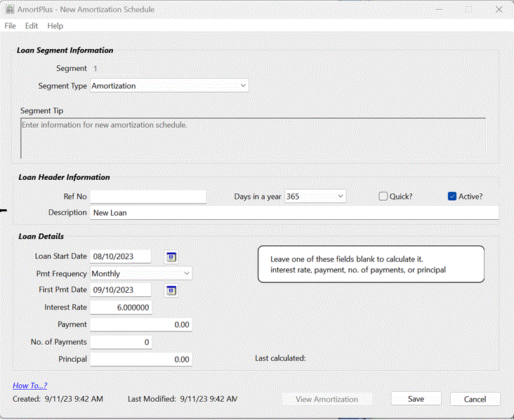Open calendar picker for First Pmt Date
Screen dimensions: 514x420
171,291
